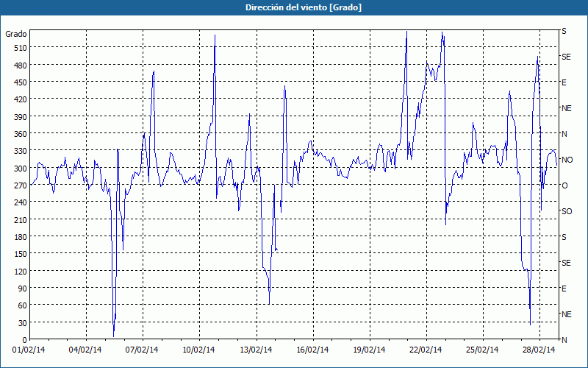
Task: Click the 'SO' compass label on right axis
Action: (x=567, y=211)
